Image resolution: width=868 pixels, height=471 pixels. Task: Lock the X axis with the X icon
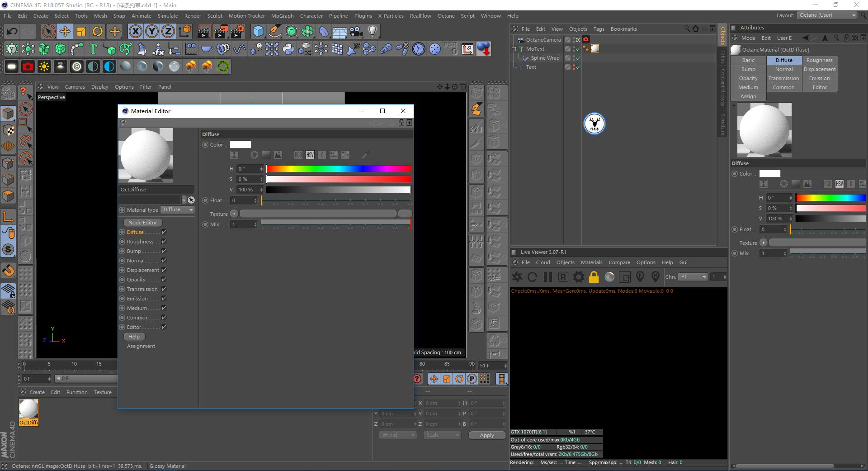[x=135, y=31]
